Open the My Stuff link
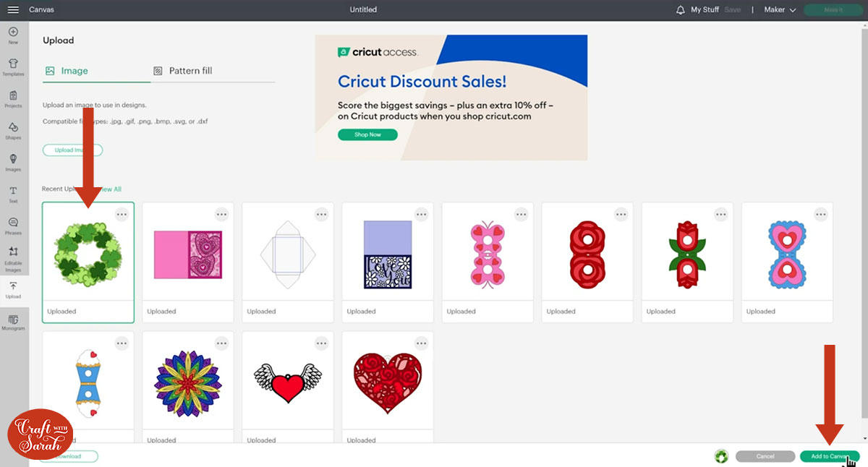The image size is (868, 467). pos(705,10)
